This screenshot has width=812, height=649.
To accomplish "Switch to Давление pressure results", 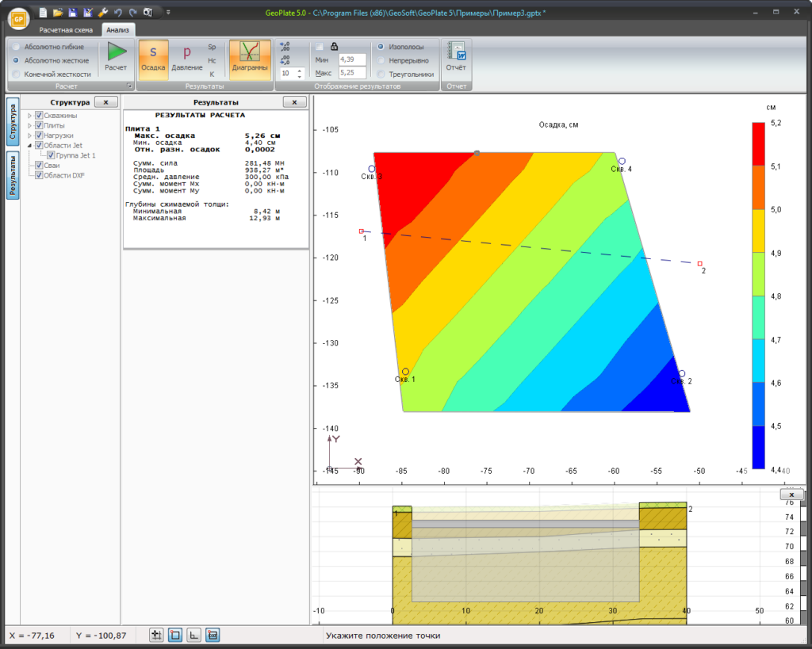I will click(x=187, y=57).
